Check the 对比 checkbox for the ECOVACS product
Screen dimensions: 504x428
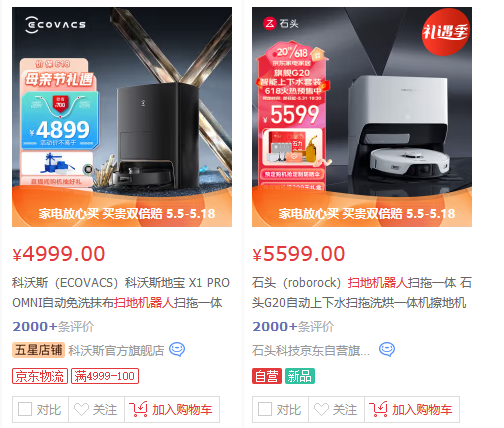25,409
